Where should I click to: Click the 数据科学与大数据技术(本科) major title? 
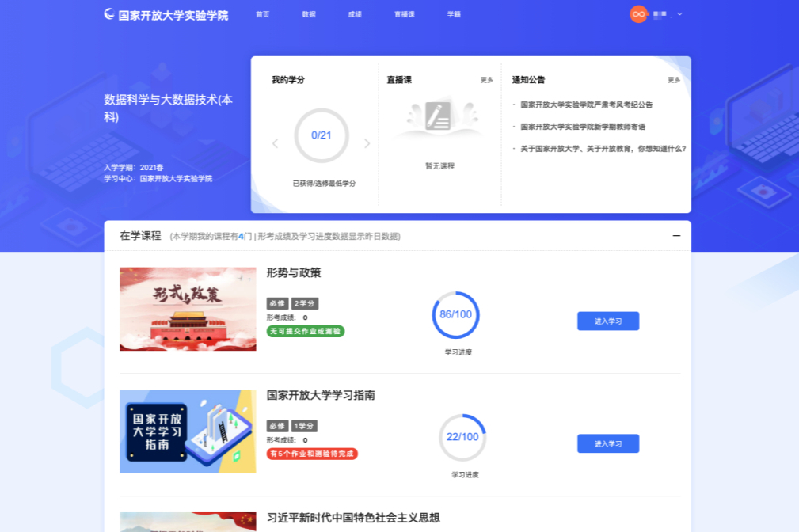(168, 108)
